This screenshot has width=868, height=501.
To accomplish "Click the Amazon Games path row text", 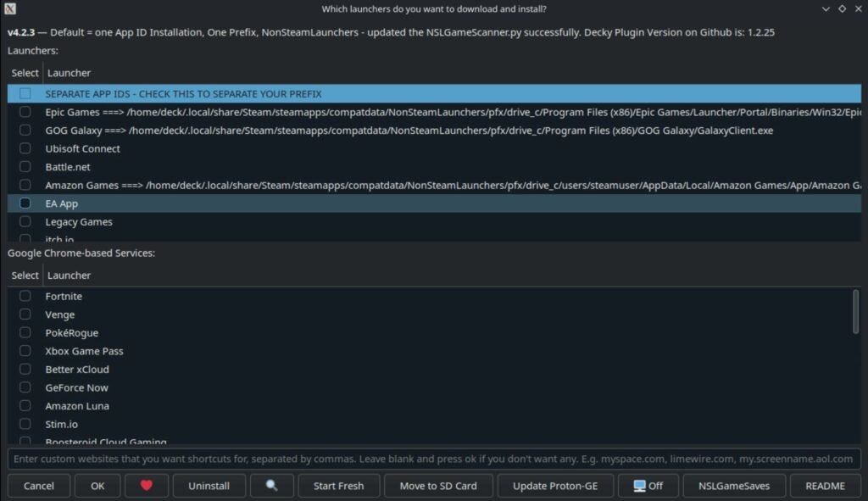I will [453, 185].
